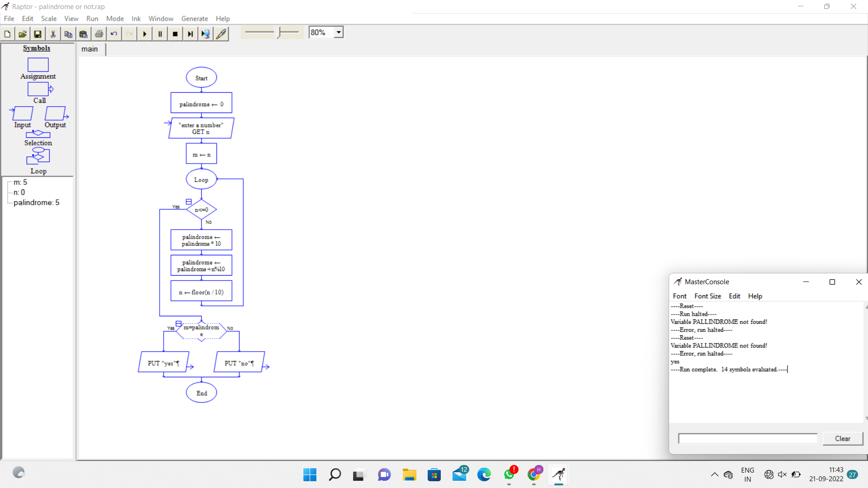
Task: Switch to the main tab
Action: (90, 49)
